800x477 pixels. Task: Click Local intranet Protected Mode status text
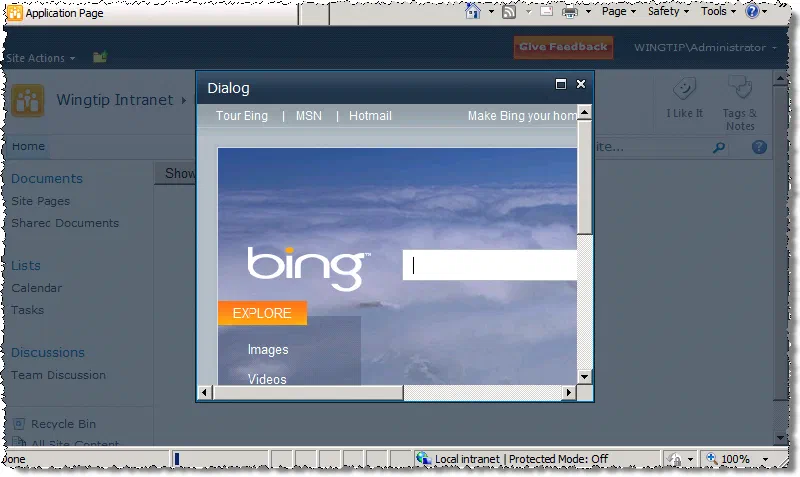521,459
